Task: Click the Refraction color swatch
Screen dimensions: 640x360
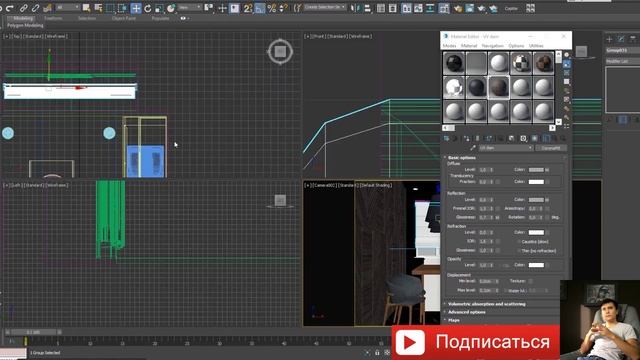Action: pyautogui.click(x=536, y=232)
